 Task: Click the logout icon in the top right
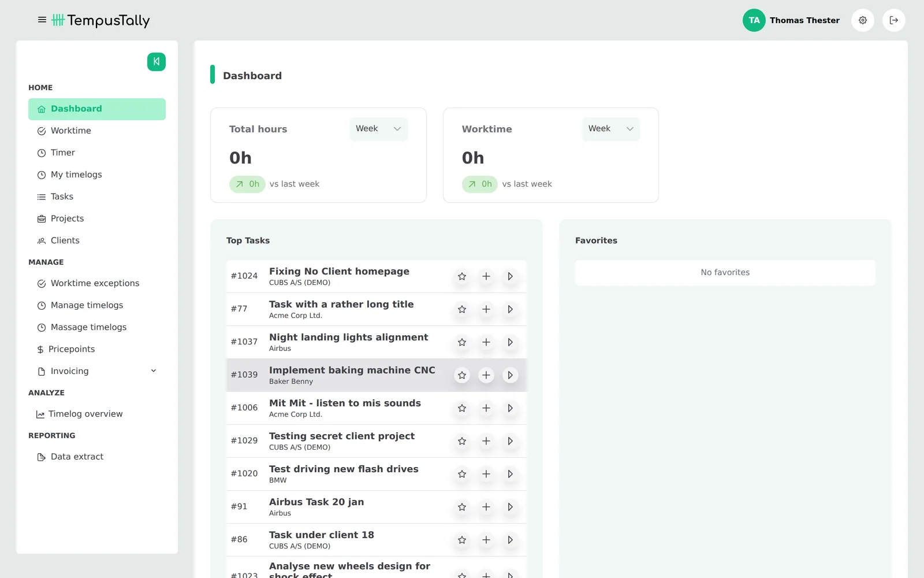click(x=894, y=20)
